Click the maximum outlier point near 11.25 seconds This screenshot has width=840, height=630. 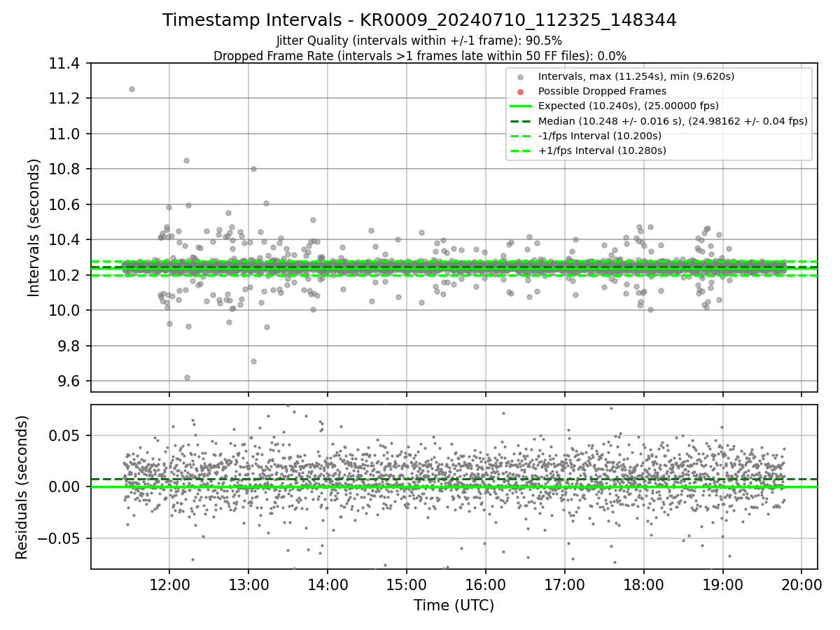pyautogui.click(x=132, y=89)
